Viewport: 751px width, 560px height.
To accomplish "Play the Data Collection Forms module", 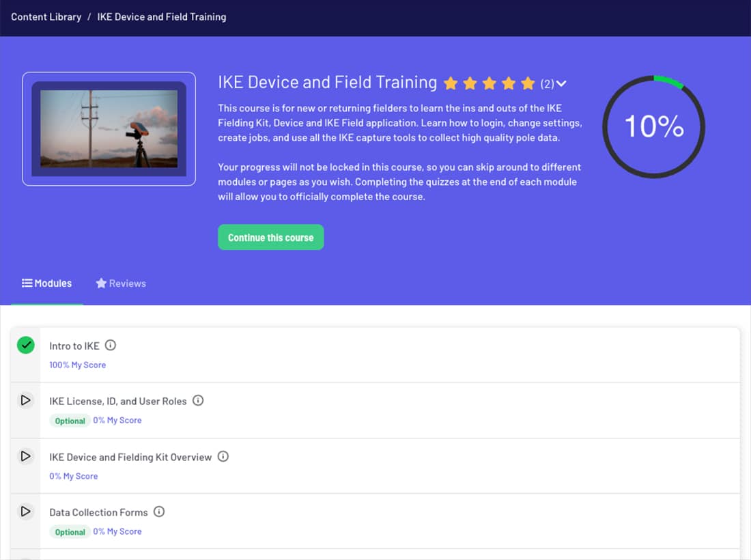I will click(x=26, y=511).
